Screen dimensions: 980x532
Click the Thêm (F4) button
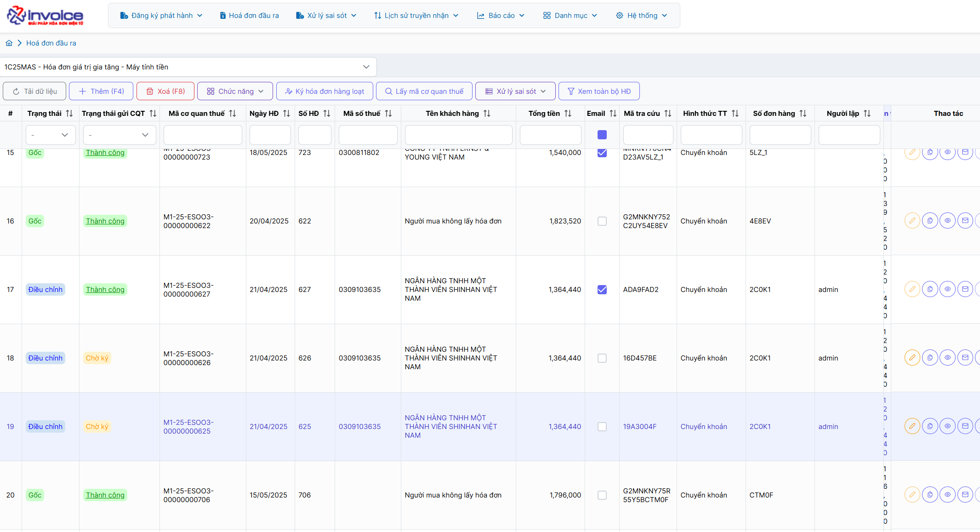pyautogui.click(x=101, y=92)
